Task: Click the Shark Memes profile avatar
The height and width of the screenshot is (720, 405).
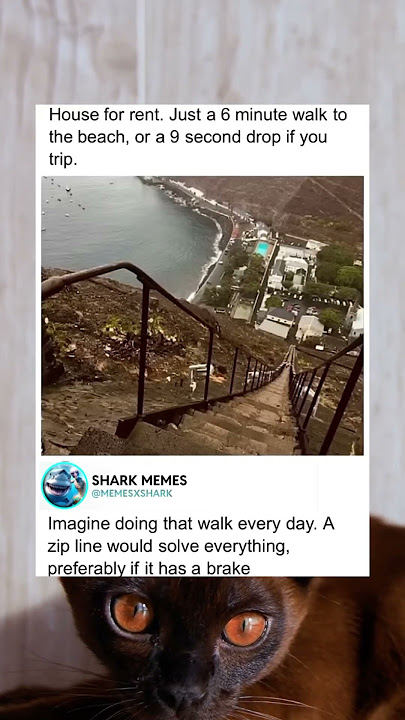Action: [65, 485]
